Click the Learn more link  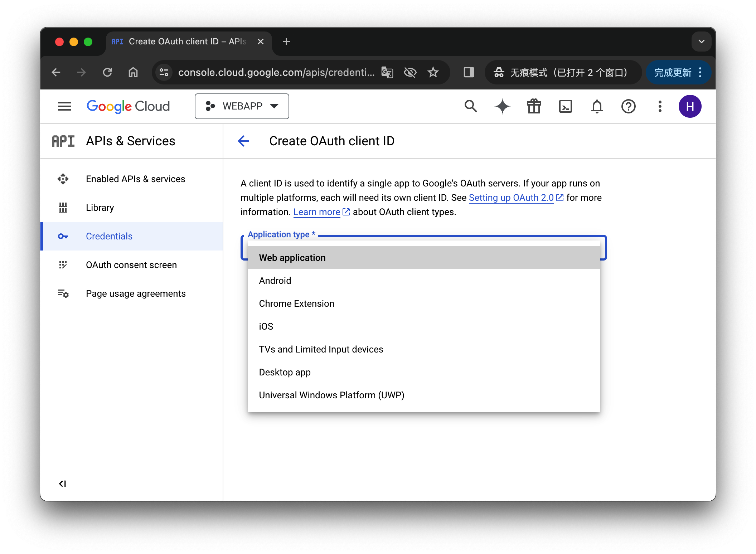point(316,212)
